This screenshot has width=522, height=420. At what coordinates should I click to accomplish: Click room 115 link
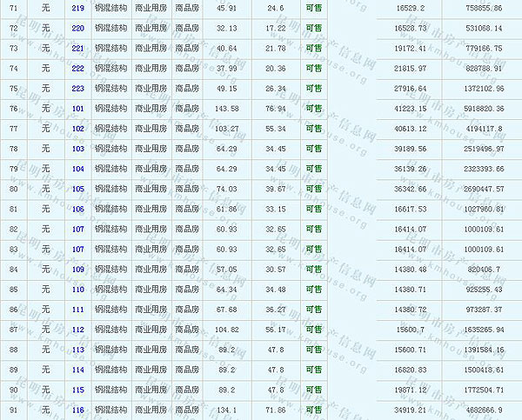pyautogui.click(x=78, y=390)
